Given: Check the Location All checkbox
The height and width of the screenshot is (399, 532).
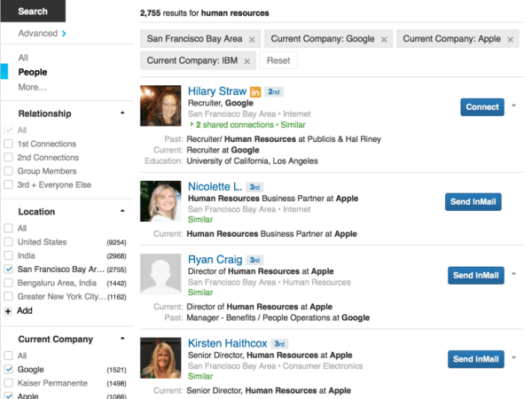Looking at the screenshot, I should point(9,228).
